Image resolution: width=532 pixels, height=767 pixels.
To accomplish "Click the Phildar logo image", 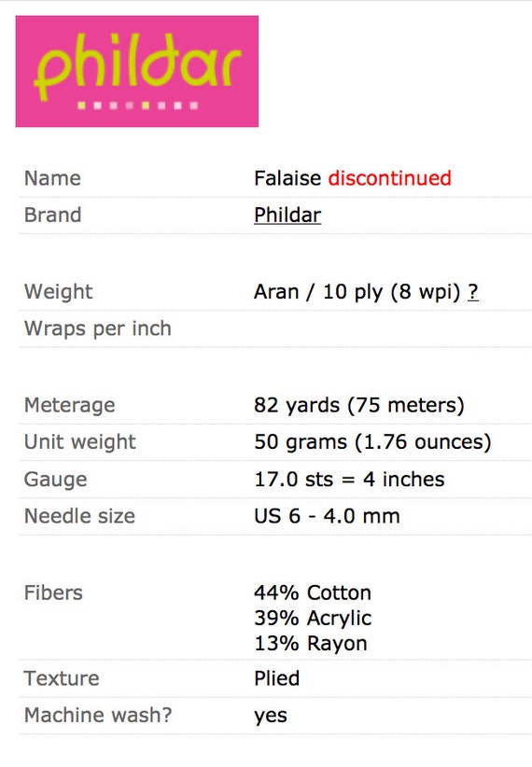I will click(x=137, y=72).
